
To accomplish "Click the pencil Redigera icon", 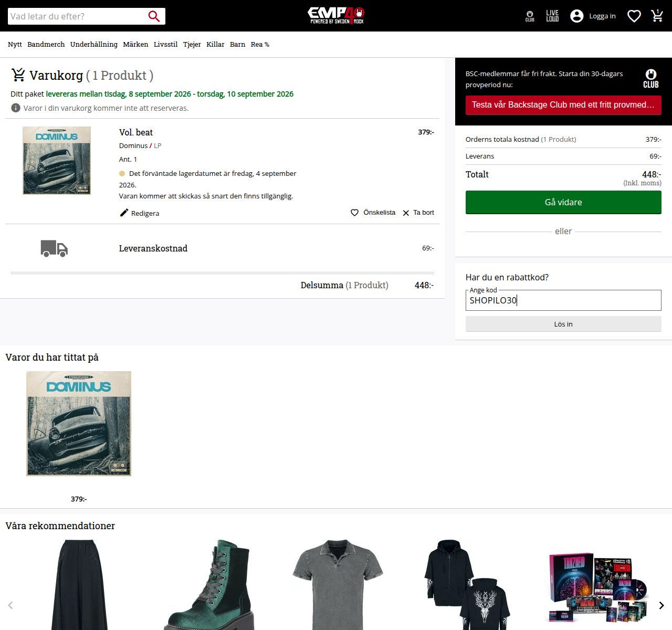I will coord(124,213).
